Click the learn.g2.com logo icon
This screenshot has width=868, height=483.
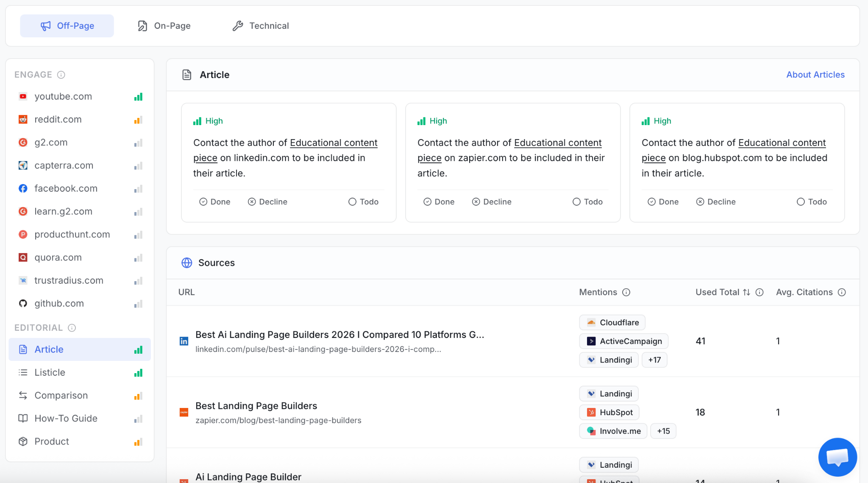pyautogui.click(x=23, y=211)
